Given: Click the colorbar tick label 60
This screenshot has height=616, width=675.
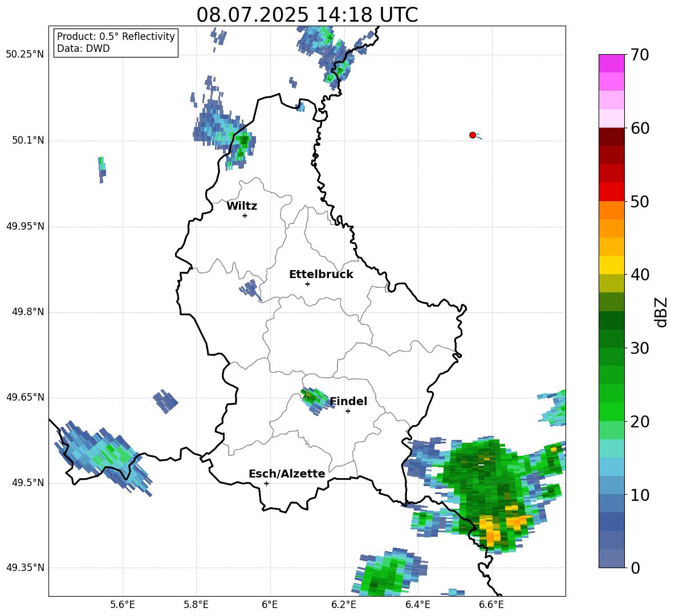Looking at the screenshot, I should [x=640, y=128].
